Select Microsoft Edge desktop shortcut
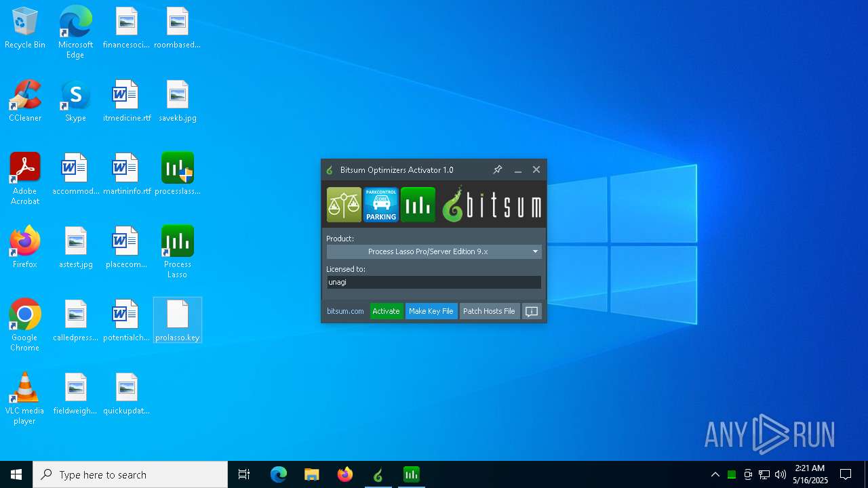The height and width of the screenshot is (488, 868). tap(75, 33)
